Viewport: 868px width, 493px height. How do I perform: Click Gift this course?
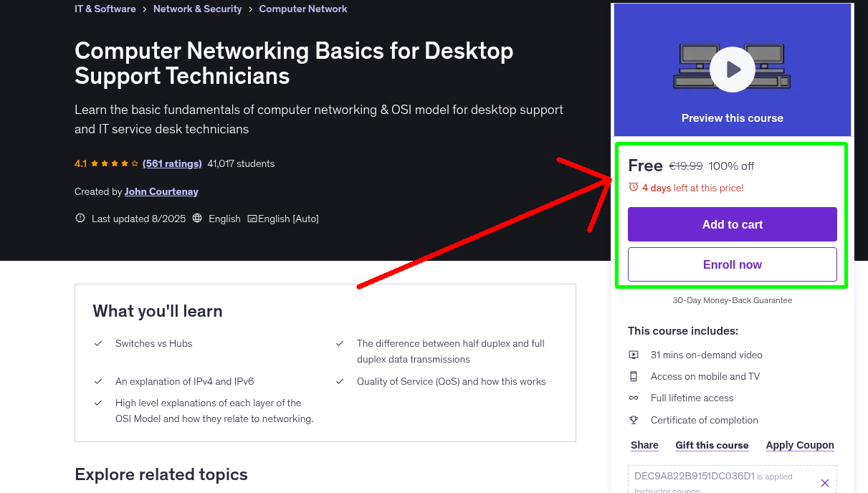click(x=712, y=445)
